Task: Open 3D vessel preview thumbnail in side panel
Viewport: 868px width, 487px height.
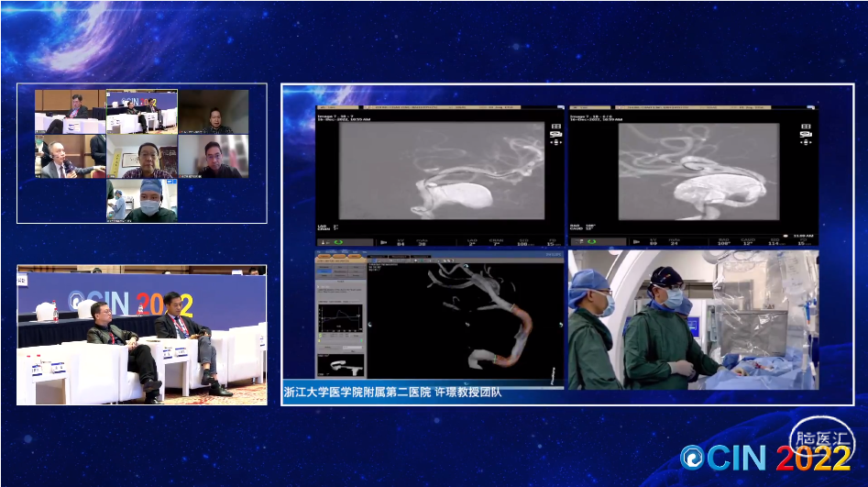Action: click(340, 367)
